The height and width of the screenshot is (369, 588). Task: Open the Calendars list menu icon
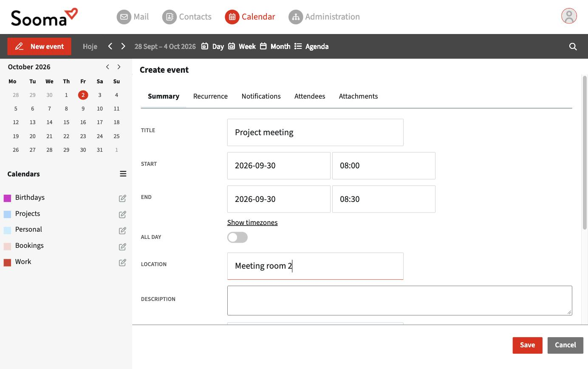123,174
